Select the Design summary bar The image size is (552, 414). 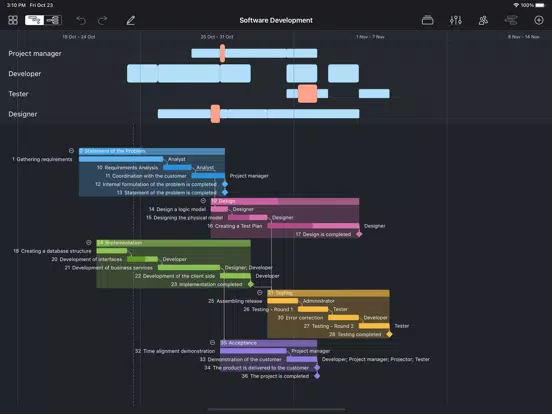(x=285, y=201)
